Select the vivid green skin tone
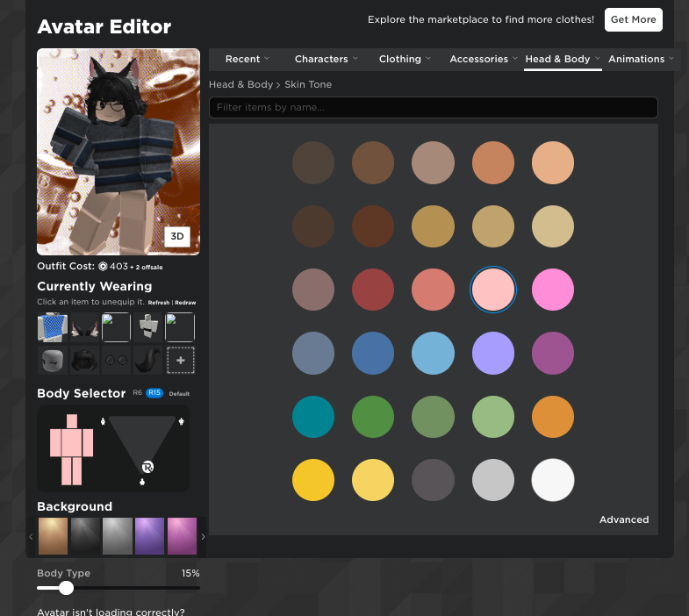689x616 pixels. coord(373,417)
